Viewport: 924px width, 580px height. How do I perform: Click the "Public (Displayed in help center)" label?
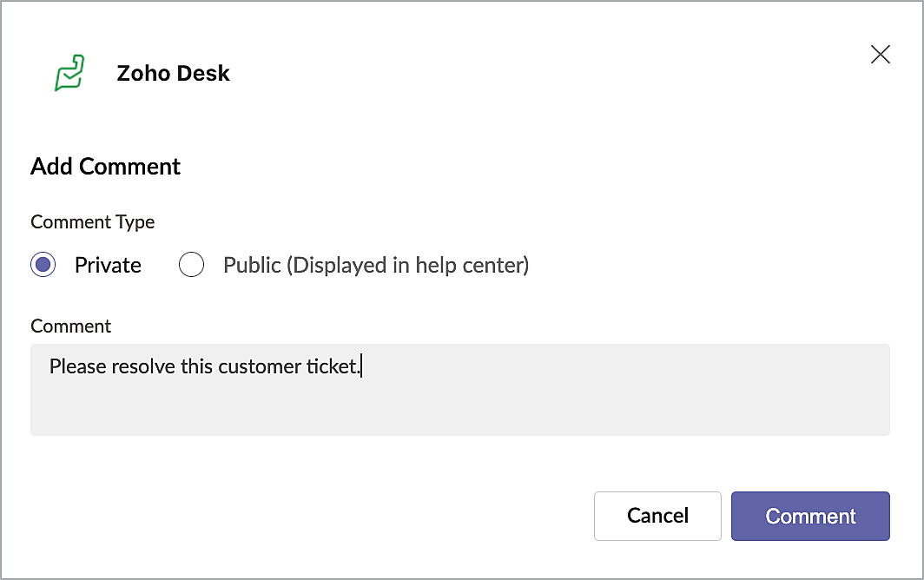pos(375,265)
